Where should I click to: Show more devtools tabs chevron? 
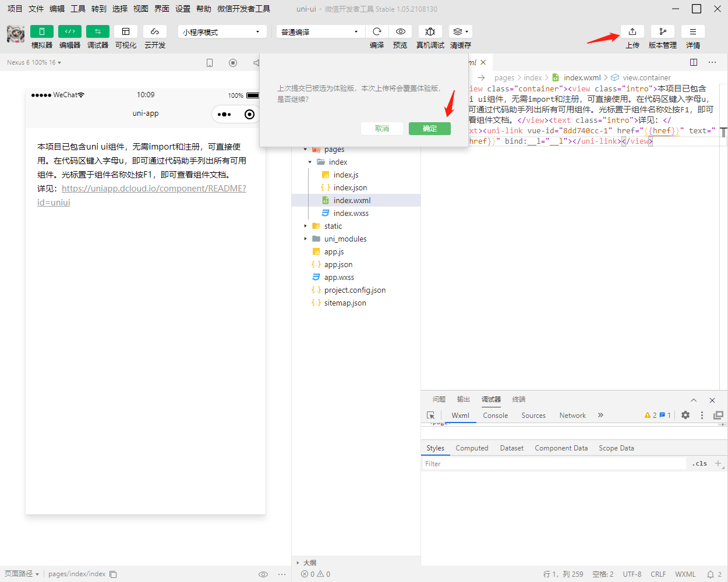point(600,415)
